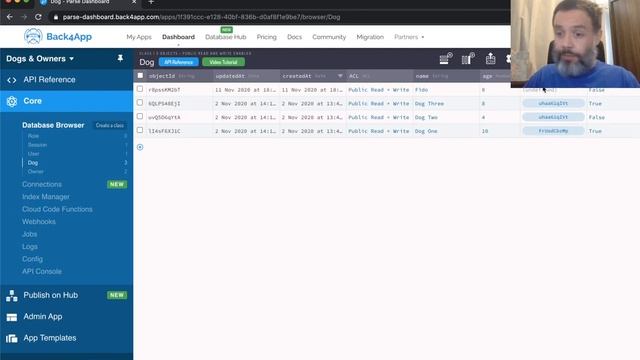Image resolution: width=640 pixels, height=360 pixels.
Task: Click the owner pointer in Dog One row
Action: (x=553, y=131)
